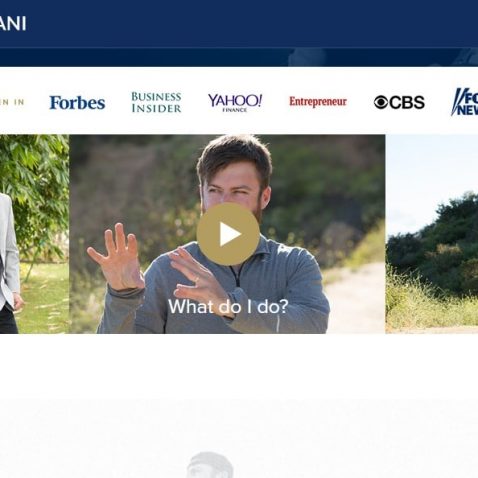Click the Fox News logo
478x478 pixels.
tap(465, 102)
